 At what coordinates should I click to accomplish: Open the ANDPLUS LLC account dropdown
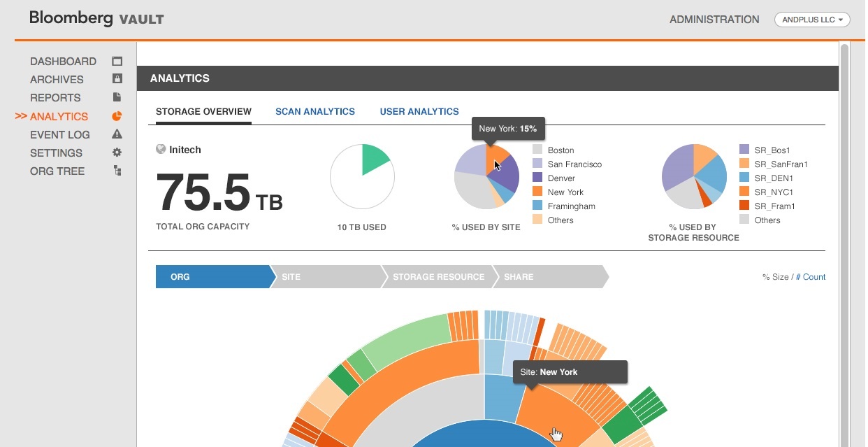pos(812,20)
